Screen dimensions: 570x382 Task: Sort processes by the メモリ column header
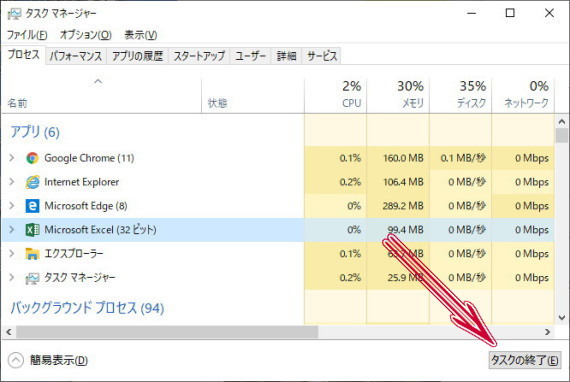click(x=398, y=95)
